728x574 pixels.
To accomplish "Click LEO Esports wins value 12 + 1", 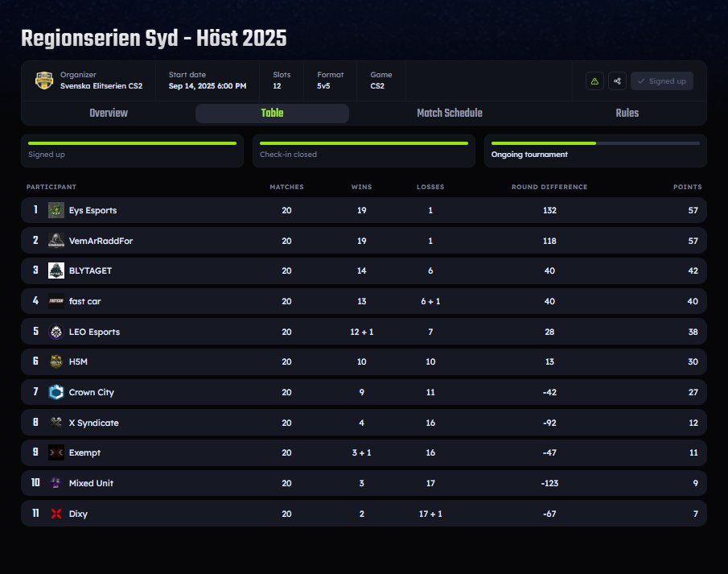I will (x=361, y=332).
